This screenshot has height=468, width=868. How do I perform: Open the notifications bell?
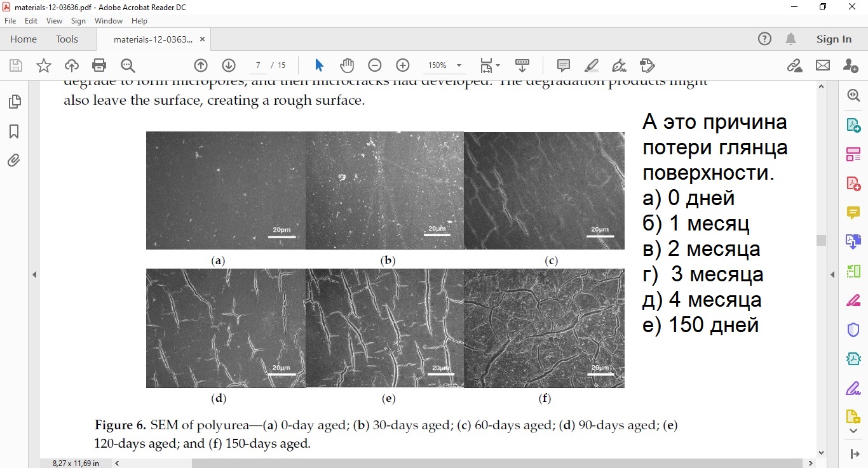(x=790, y=39)
